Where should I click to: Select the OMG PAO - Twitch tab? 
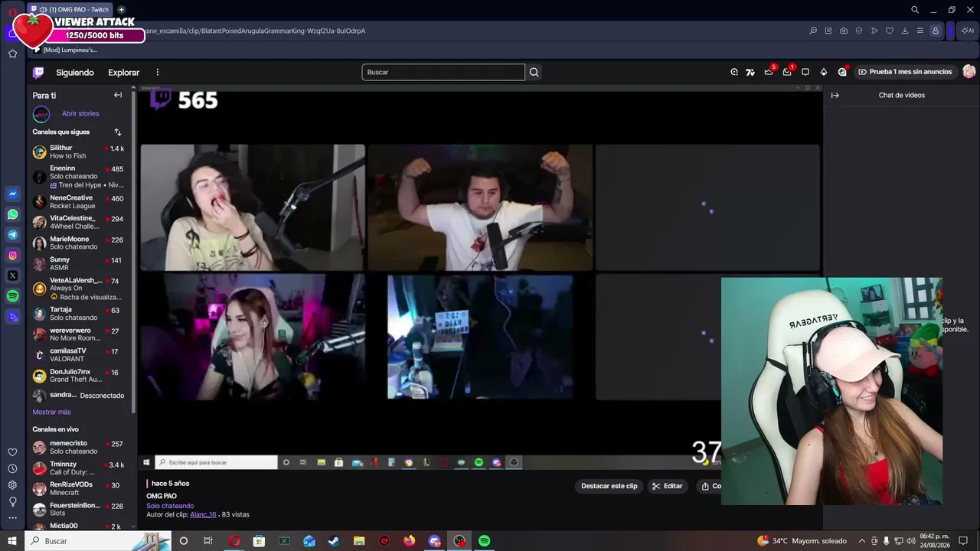coord(70,10)
